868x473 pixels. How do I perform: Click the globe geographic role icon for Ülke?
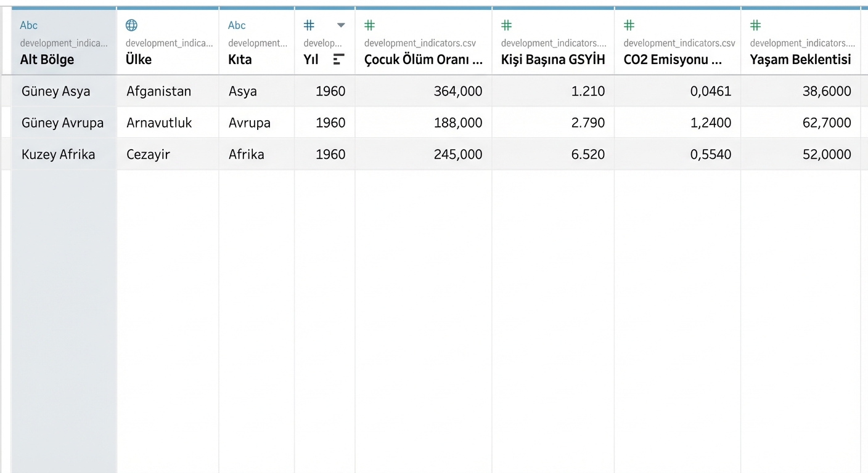coord(131,25)
